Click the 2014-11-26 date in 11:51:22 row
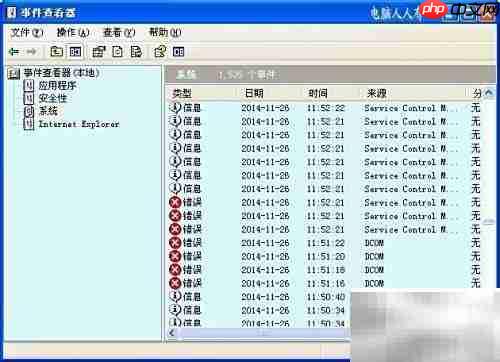This screenshot has height=362, width=500. [x=265, y=243]
